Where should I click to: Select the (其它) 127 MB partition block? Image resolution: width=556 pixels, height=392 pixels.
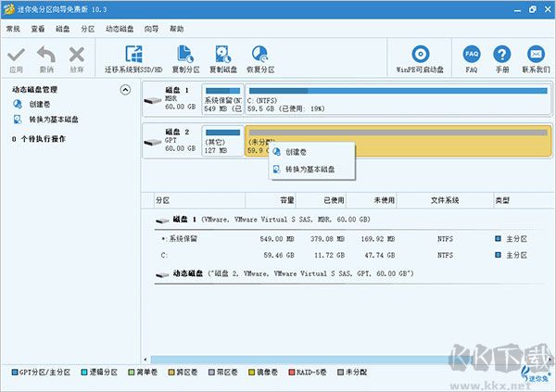(x=222, y=141)
